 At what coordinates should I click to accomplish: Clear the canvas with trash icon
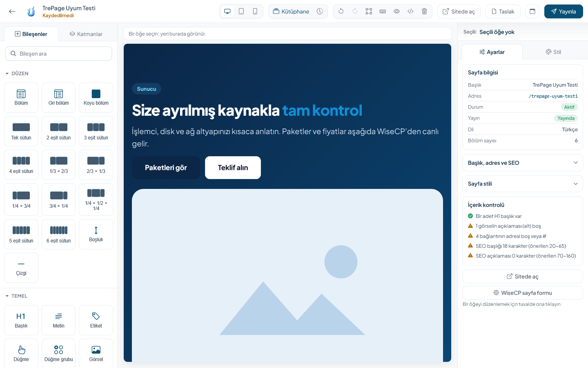click(x=424, y=11)
